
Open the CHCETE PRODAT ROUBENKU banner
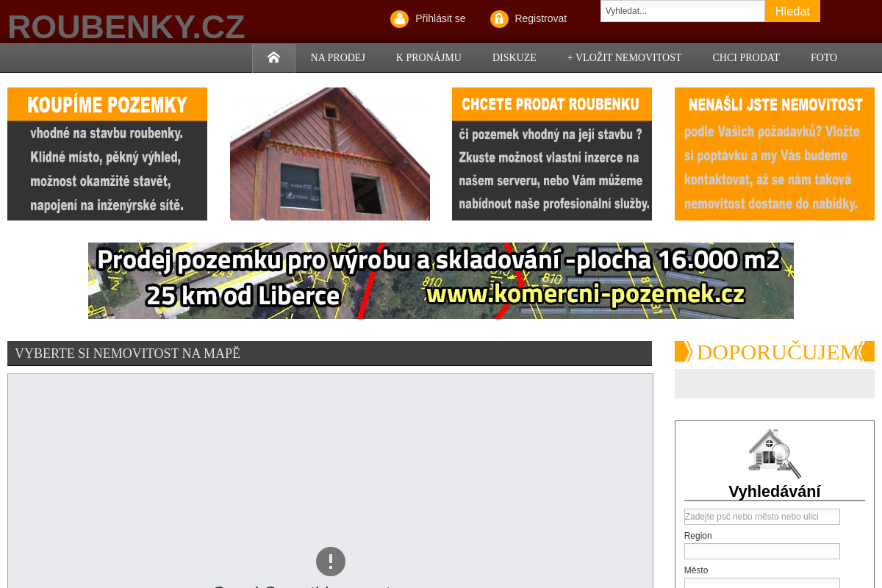pyautogui.click(x=552, y=154)
